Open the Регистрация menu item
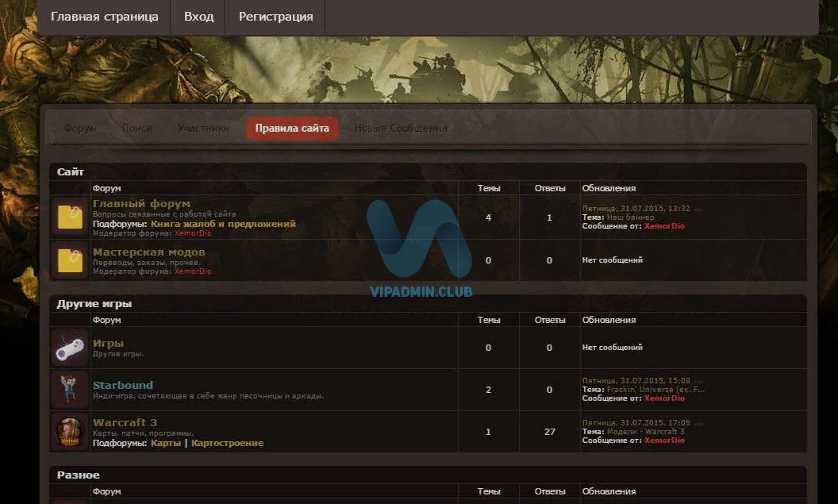 click(x=276, y=17)
